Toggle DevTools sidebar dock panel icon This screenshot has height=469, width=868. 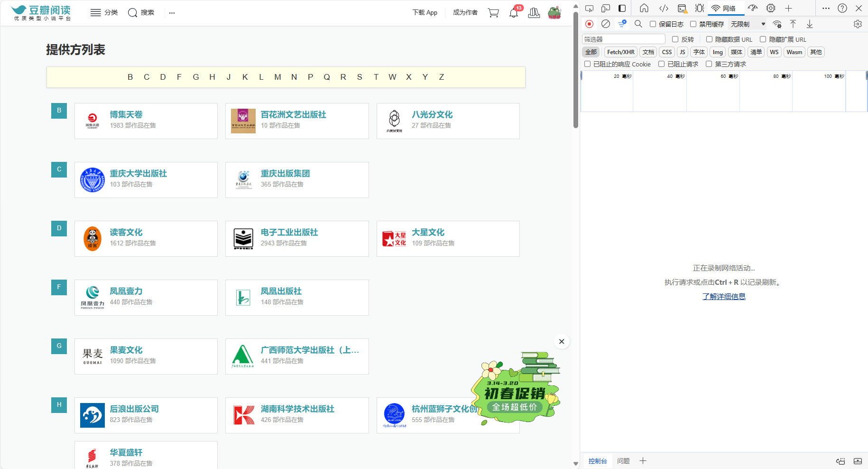[x=622, y=8]
